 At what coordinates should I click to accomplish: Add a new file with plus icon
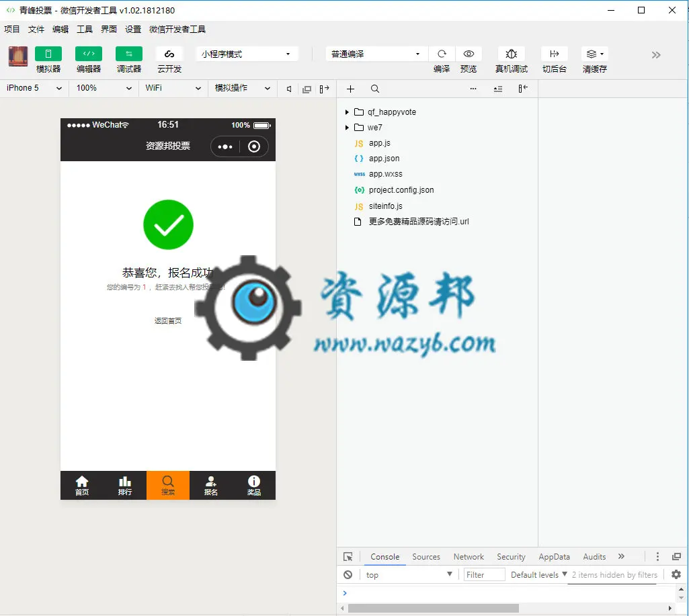coord(350,89)
